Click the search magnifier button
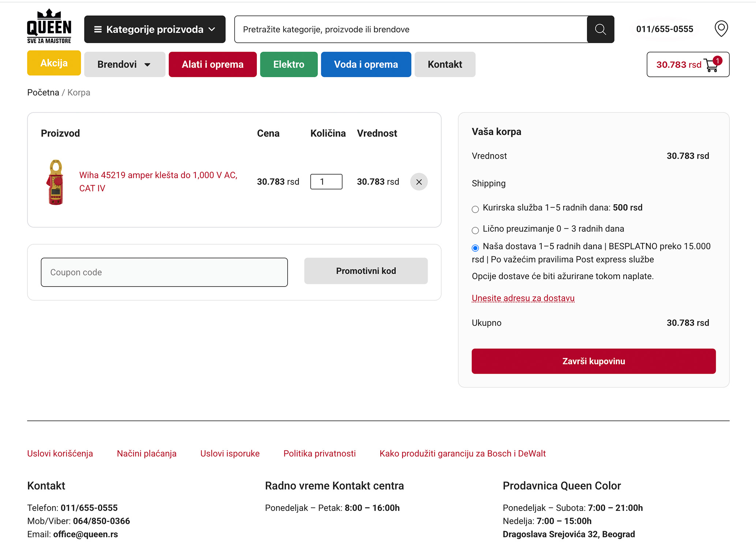Screen dimensions: 756x546 coord(600,29)
